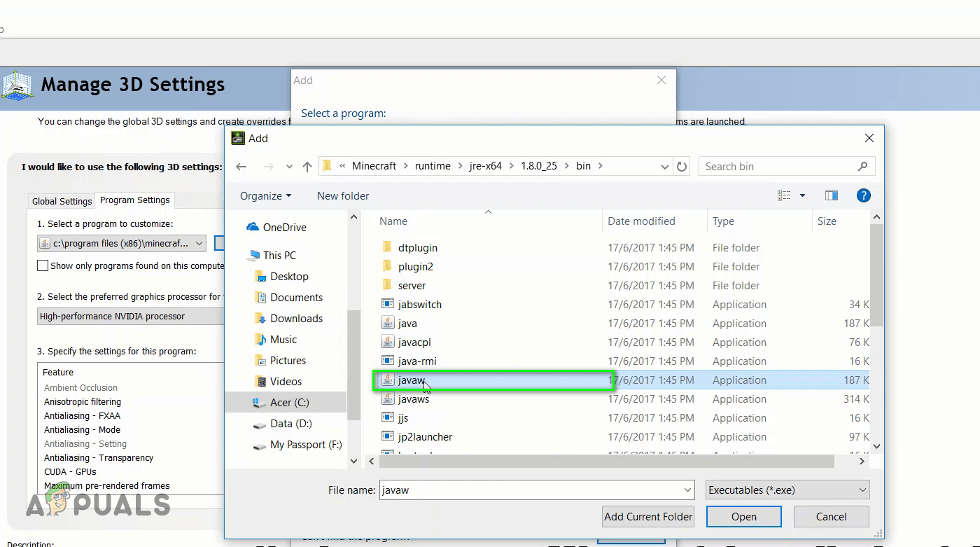Click the jjs application icon
Screen dimensions: 980x547
388,417
